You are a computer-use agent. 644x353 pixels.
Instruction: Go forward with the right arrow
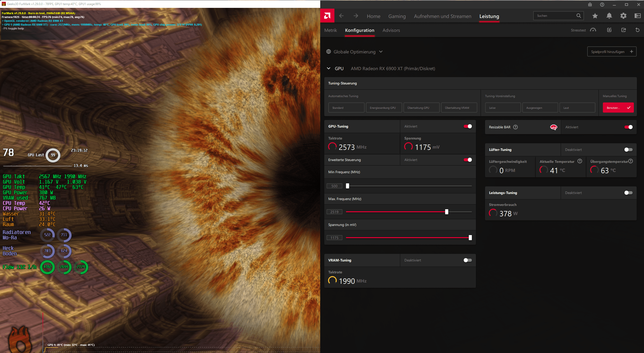click(x=356, y=16)
